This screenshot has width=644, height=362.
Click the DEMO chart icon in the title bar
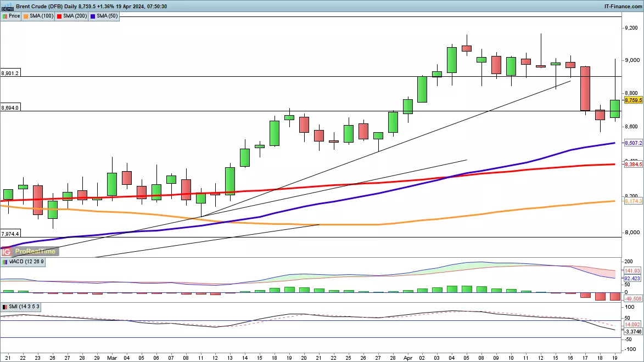7,7
